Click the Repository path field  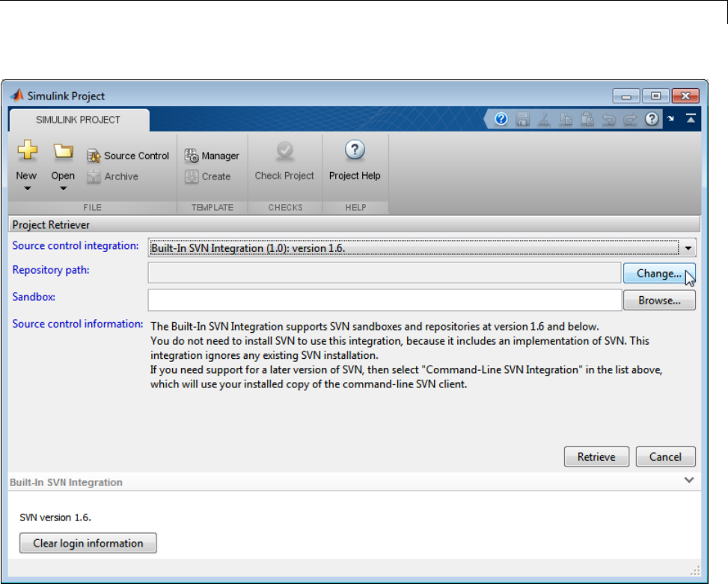coord(385,273)
